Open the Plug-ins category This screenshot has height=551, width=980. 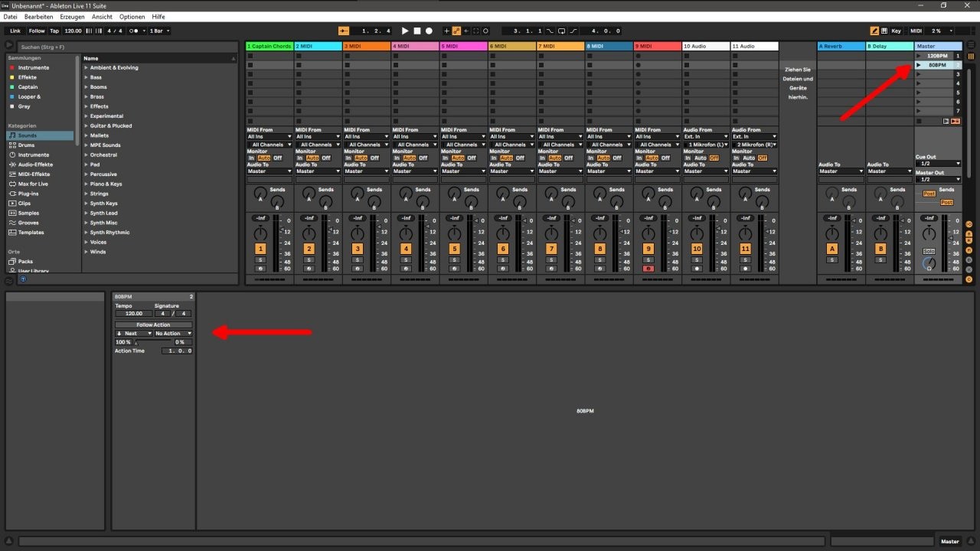click(29, 194)
